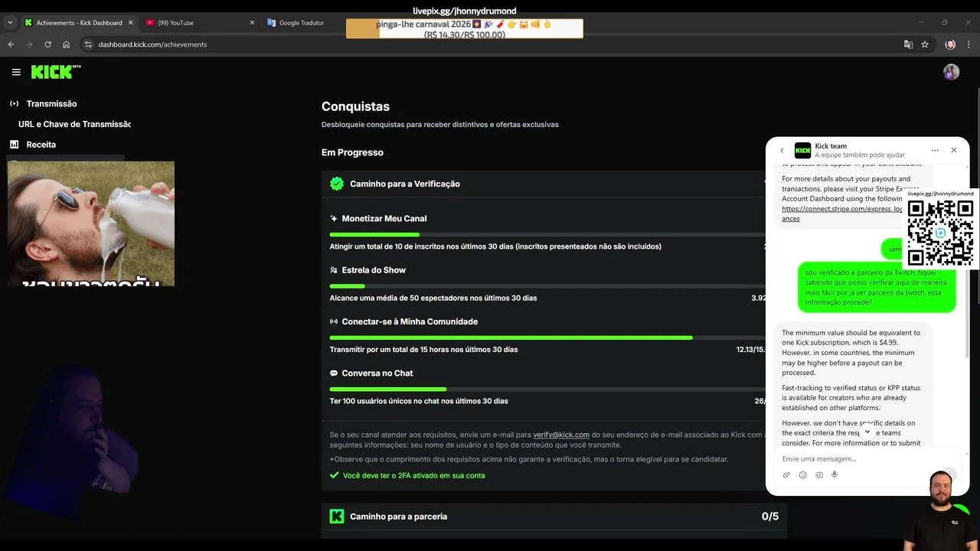The height and width of the screenshot is (551, 980).
Task: Click the Estrela do Show requirement text
Action: [x=433, y=298]
